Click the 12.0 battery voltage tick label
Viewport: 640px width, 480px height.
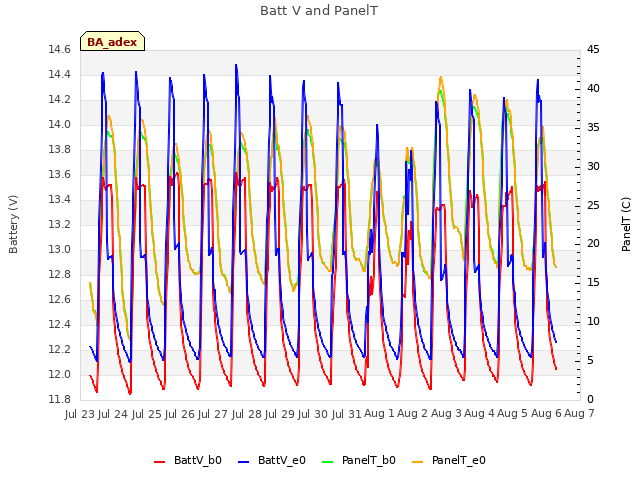tap(60, 375)
